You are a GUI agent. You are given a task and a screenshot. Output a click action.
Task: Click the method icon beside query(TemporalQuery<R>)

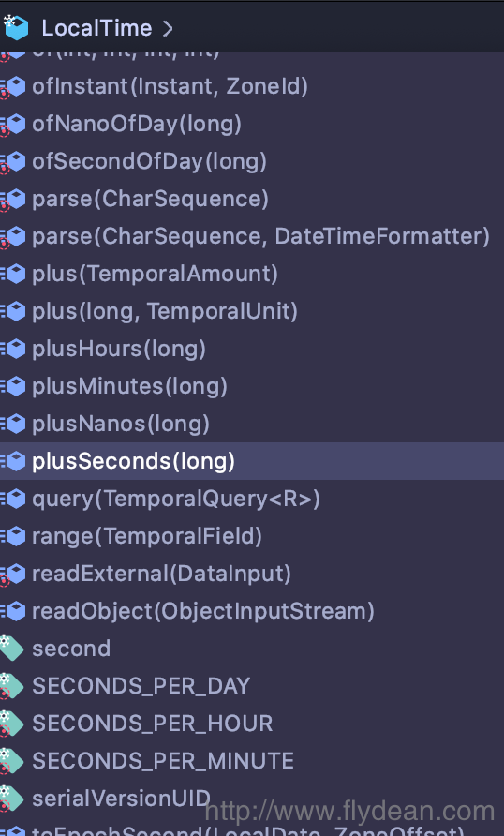[x=13, y=499]
